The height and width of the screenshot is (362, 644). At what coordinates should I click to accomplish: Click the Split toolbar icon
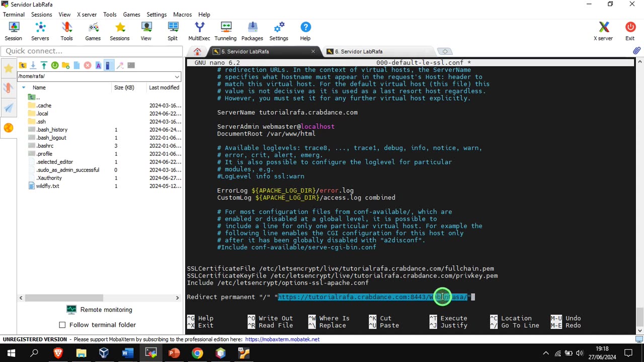click(173, 31)
